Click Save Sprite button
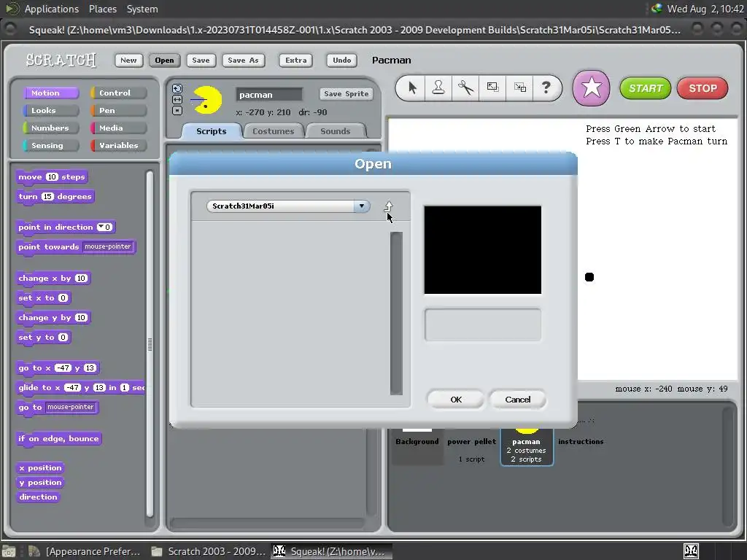Screen dimensions: 747x560 347,94
